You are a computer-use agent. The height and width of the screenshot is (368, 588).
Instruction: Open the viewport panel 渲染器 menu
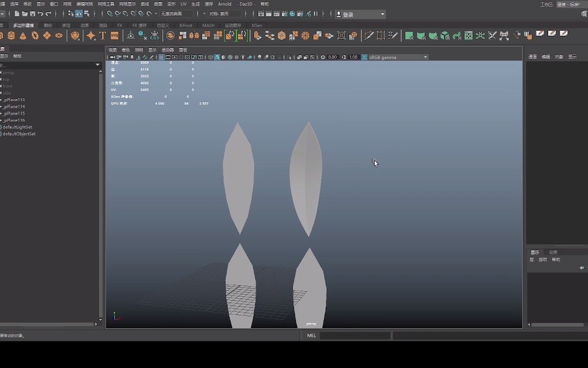(x=167, y=50)
